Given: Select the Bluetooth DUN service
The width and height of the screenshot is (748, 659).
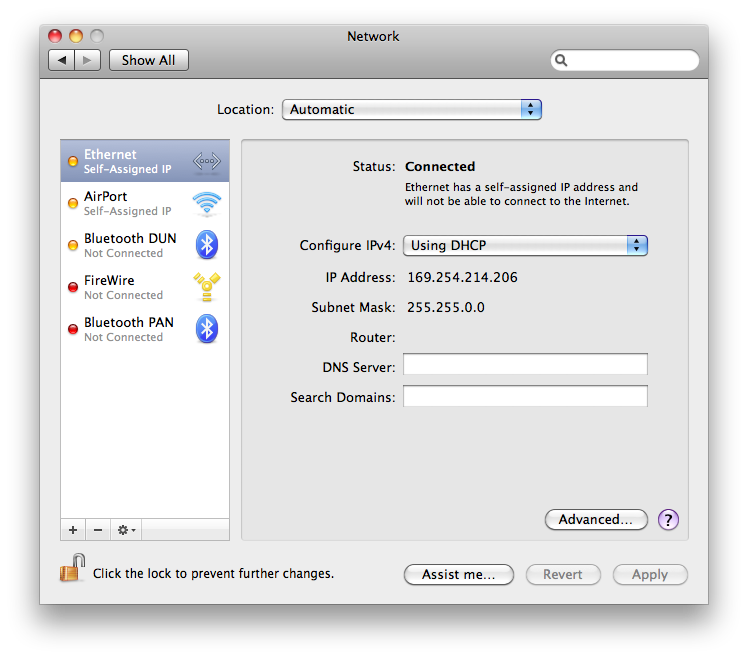Looking at the screenshot, I should [x=145, y=245].
